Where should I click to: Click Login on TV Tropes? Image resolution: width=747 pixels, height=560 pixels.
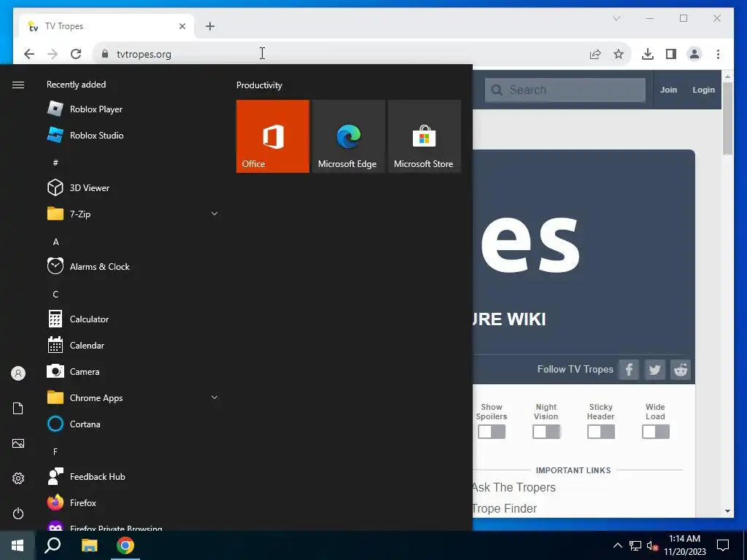[x=703, y=90]
